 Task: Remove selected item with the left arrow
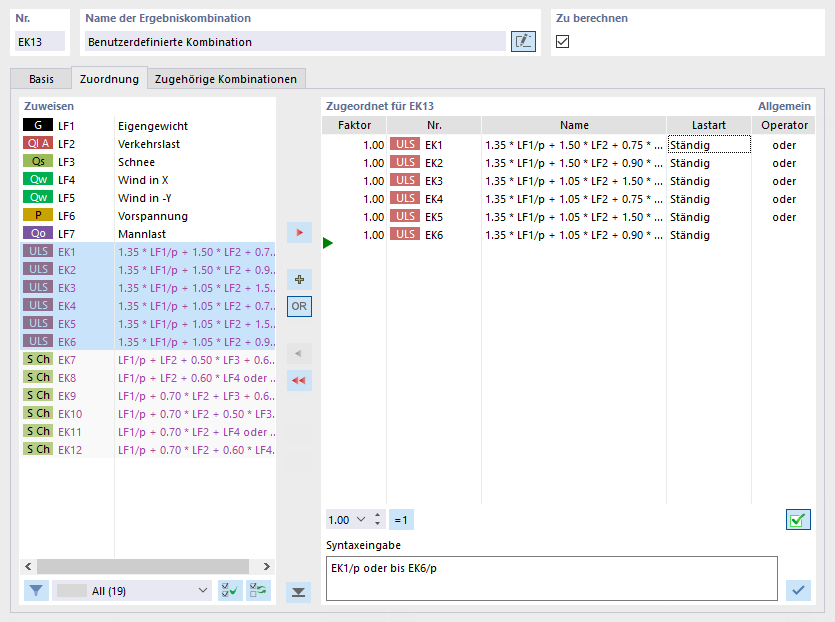pyautogui.click(x=299, y=353)
